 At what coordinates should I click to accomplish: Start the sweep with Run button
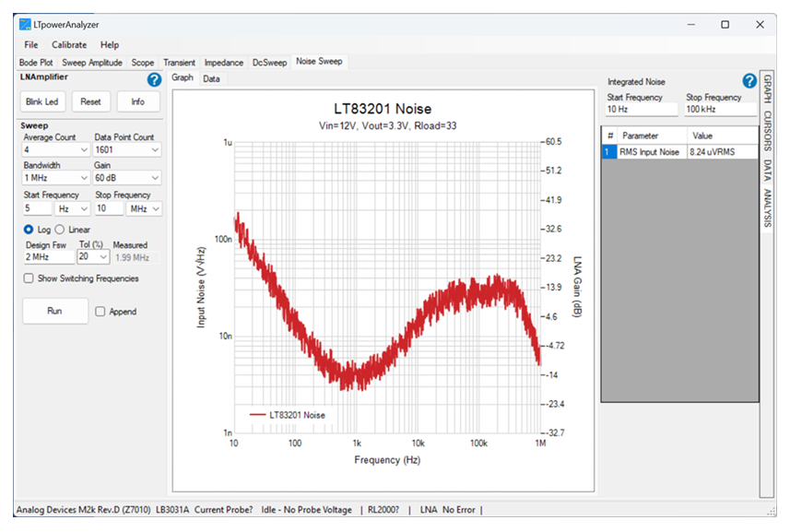click(x=55, y=311)
